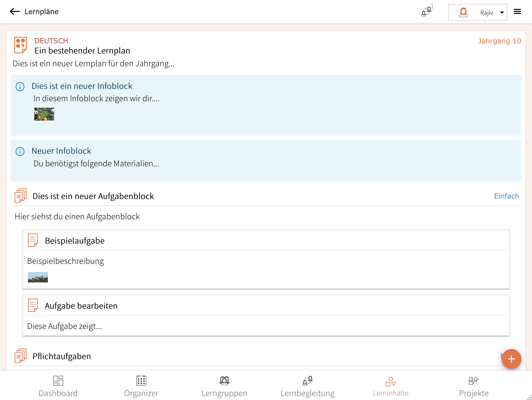Open the sports balls image thumbnail
Screen dimensions: 532x400
pos(44,114)
